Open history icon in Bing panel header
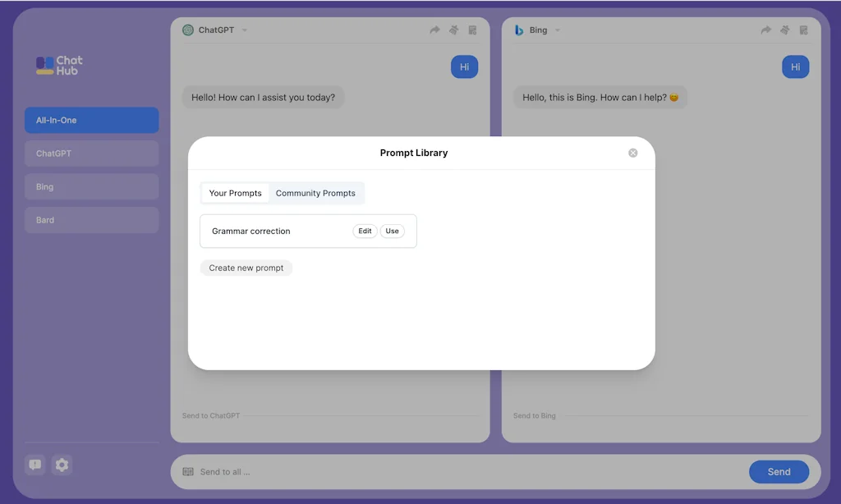 coord(803,30)
